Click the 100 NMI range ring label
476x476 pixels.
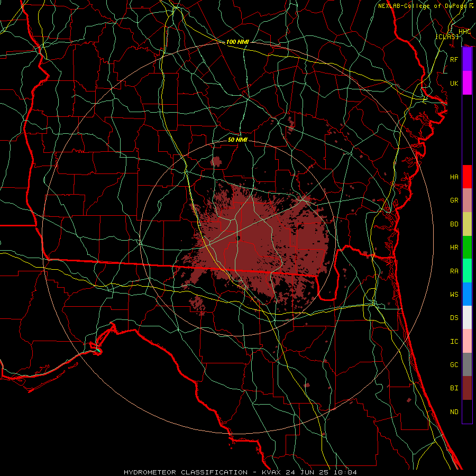pos(237,42)
